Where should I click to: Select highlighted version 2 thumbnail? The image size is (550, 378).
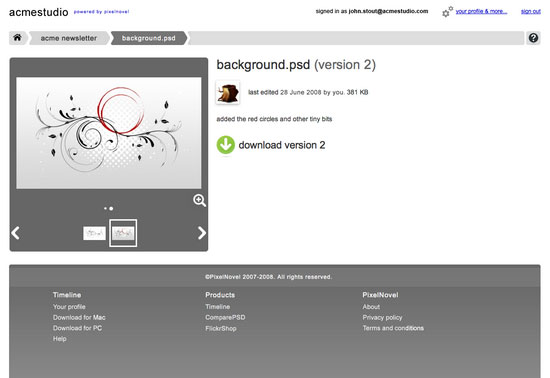coord(123,233)
